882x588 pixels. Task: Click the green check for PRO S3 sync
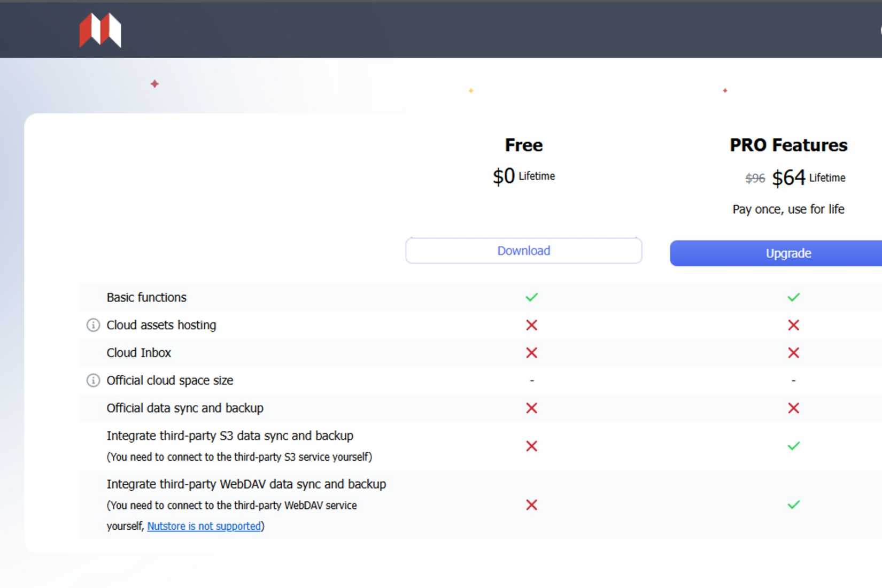coord(793,444)
